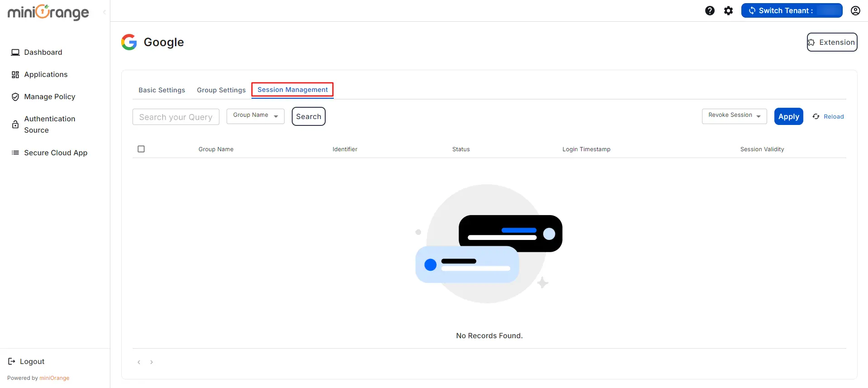Open Manage Policy in the sidebar

coord(50,97)
